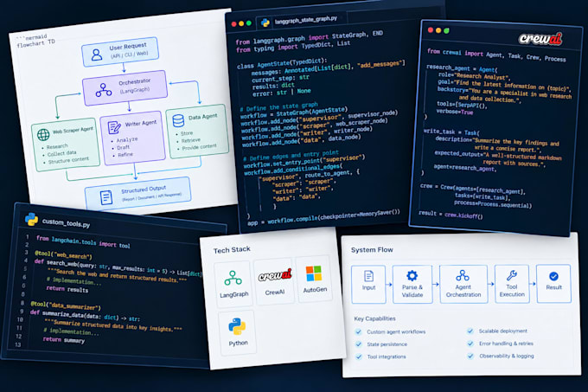Click 'return summary' line in custom_tools.py
Viewport: 588px width, 392px height.
64,339
